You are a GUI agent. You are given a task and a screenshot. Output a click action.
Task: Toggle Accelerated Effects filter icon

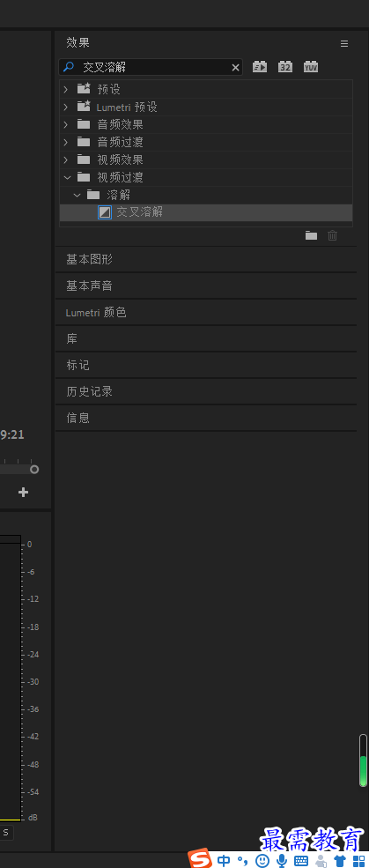point(260,67)
